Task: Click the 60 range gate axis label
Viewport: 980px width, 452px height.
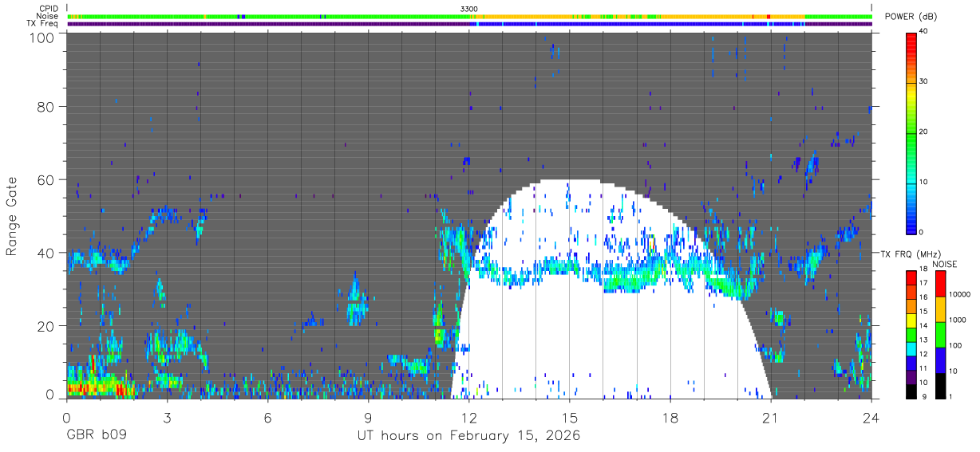Action: [x=45, y=180]
